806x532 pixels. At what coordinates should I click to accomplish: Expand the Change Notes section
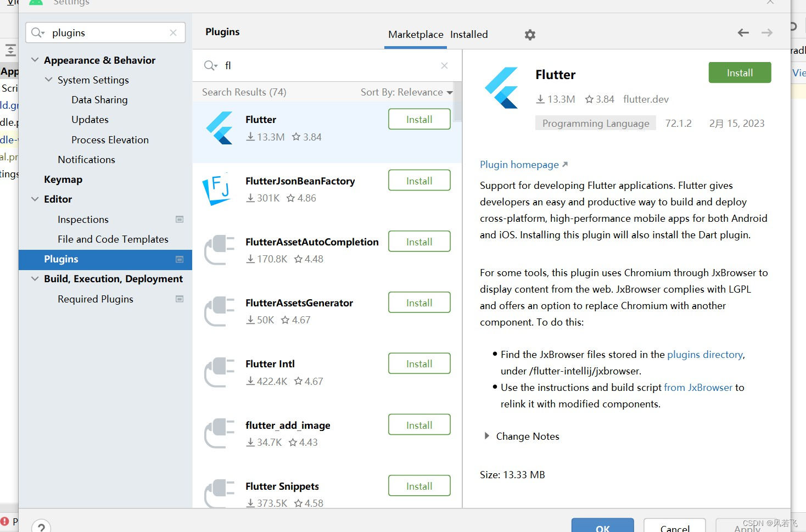[x=486, y=436]
